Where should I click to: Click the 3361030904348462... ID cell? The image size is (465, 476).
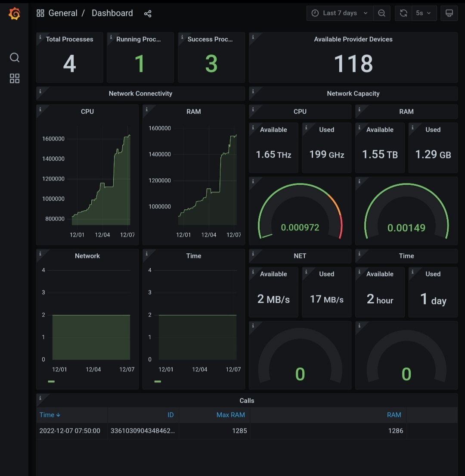coord(143,431)
